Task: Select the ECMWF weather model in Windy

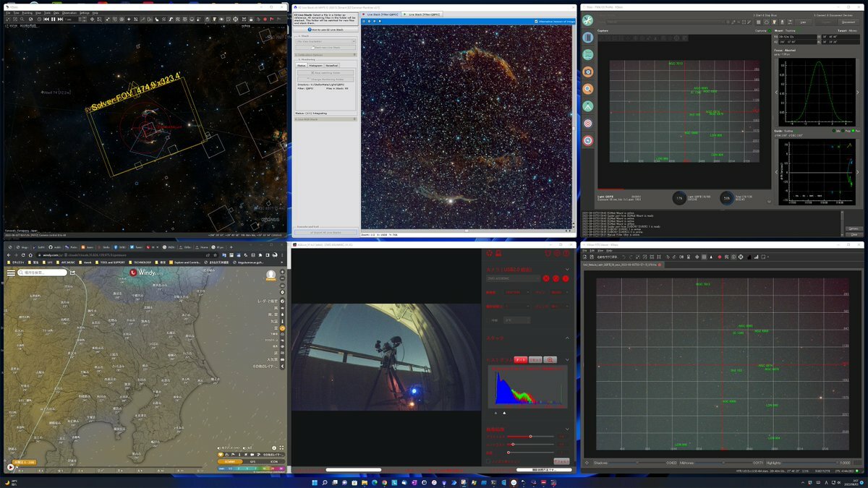Action: pos(230,462)
